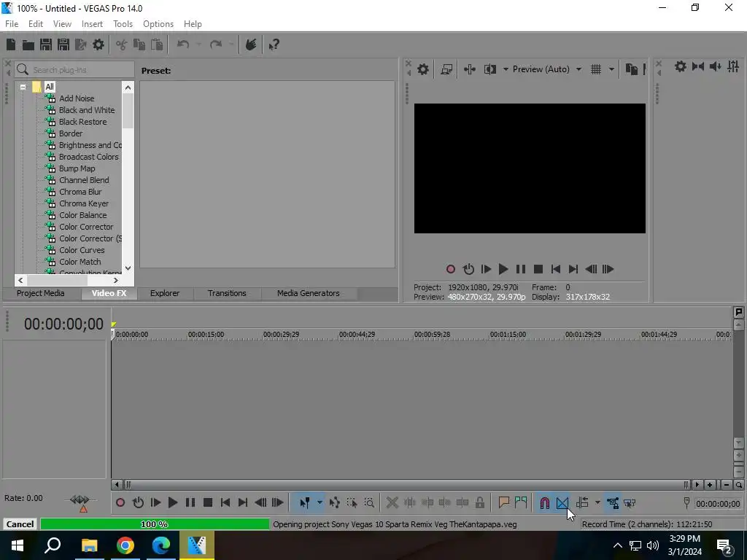The width and height of the screenshot is (747, 560).
Task: Click the interactive tutorials hand icon
Action: 251,44
